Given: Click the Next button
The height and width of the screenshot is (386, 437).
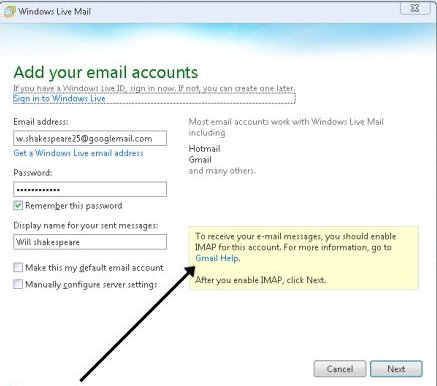Looking at the screenshot, I should [396, 369].
